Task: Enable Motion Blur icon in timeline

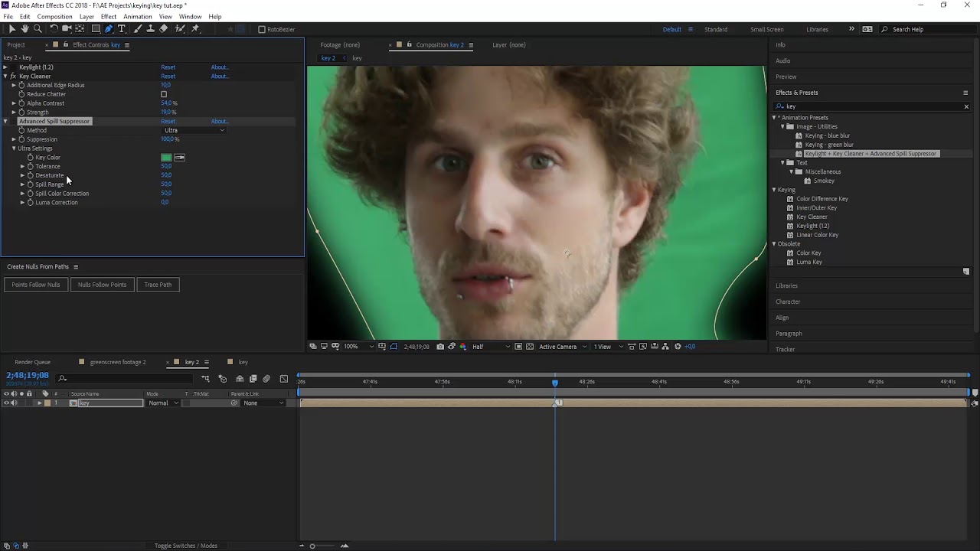Action: click(x=266, y=379)
